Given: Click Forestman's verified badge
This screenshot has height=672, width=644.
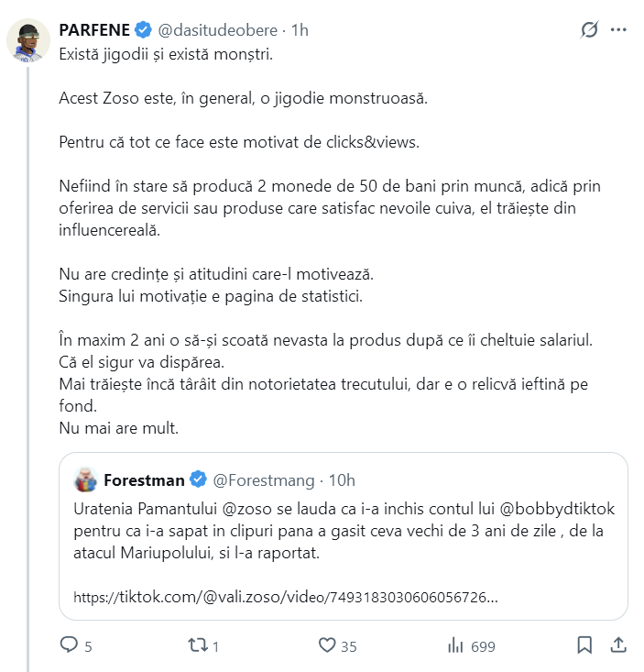Looking at the screenshot, I should [x=198, y=479].
